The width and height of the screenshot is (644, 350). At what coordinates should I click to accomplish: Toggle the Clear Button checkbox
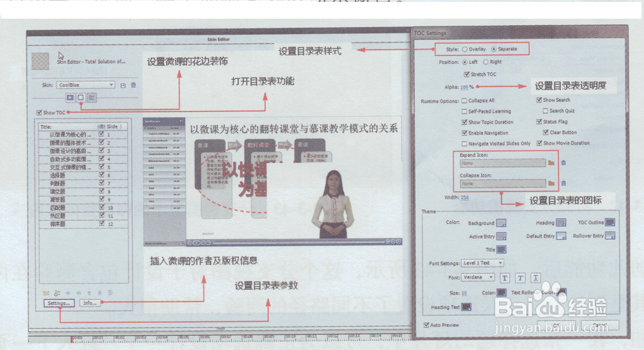pyautogui.click(x=545, y=132)
